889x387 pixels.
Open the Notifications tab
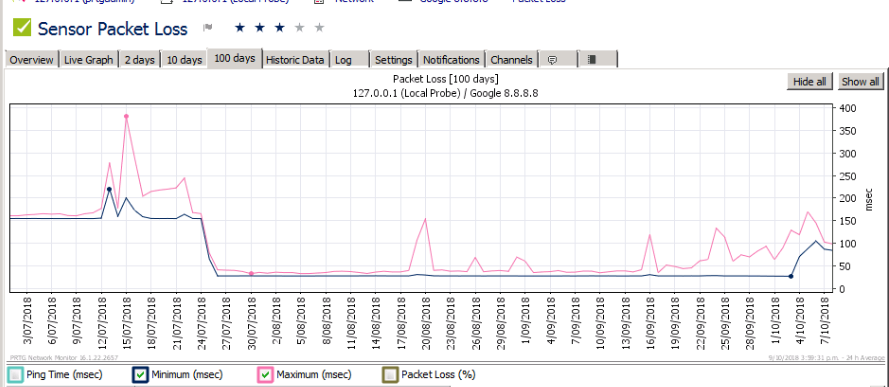tap(451, 59)
